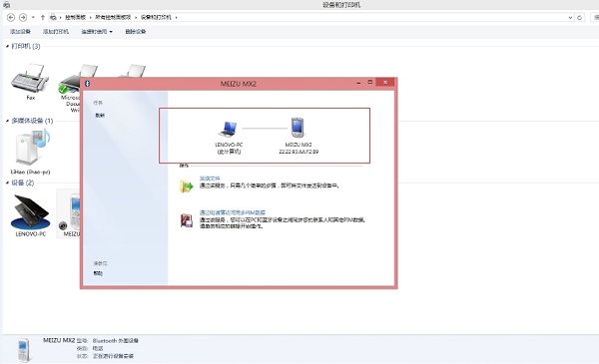This screenshot has height=364, width=599.
Task: Refresh the address bar view
Action: (x=579, y=18)
